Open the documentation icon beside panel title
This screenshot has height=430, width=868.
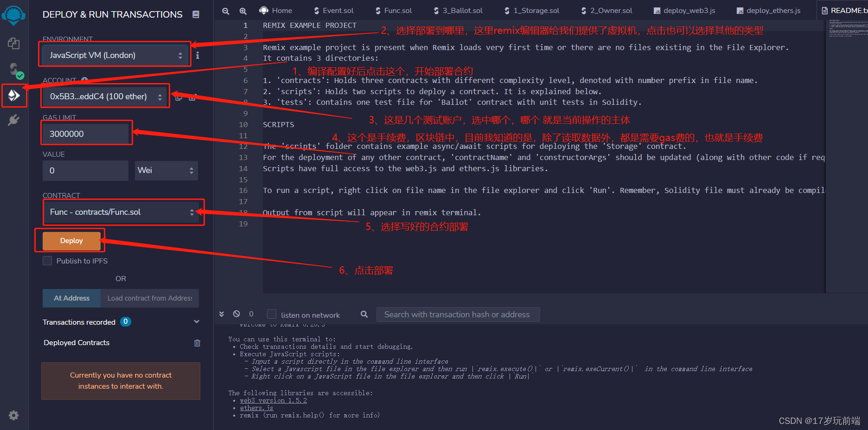coord(196,14)
